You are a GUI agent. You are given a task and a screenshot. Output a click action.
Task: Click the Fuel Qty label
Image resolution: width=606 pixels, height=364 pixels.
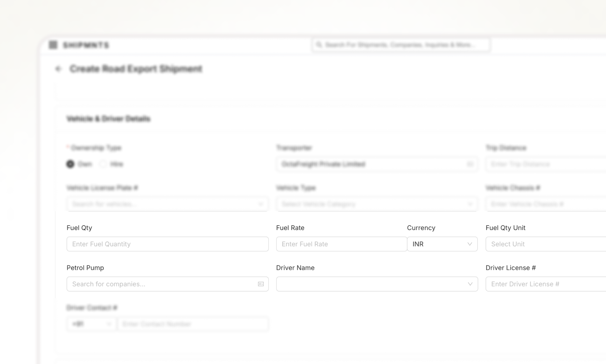point(79,228)
